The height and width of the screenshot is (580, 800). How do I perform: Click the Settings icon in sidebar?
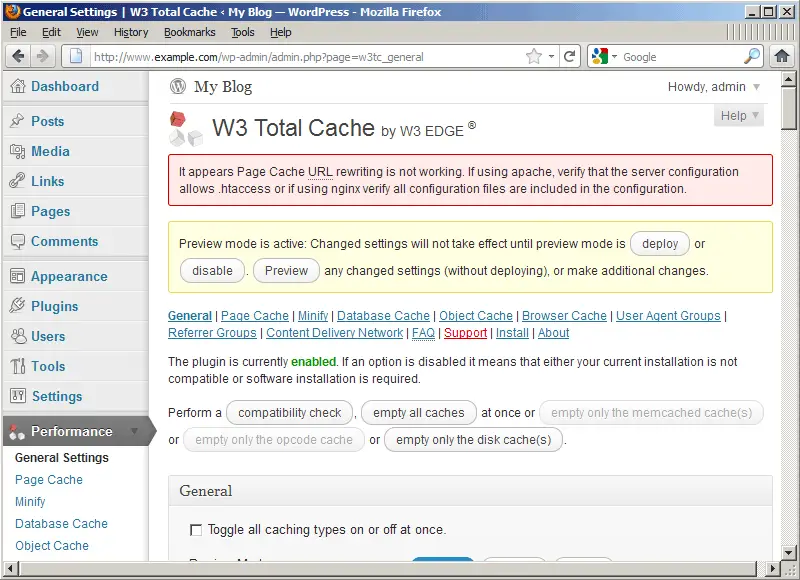point(18,395)
